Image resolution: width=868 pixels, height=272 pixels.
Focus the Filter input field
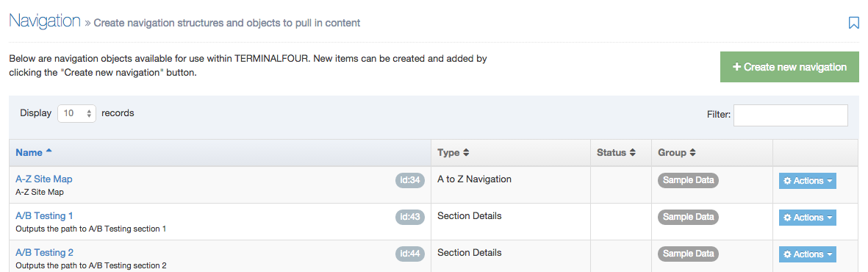click(791, 115)
